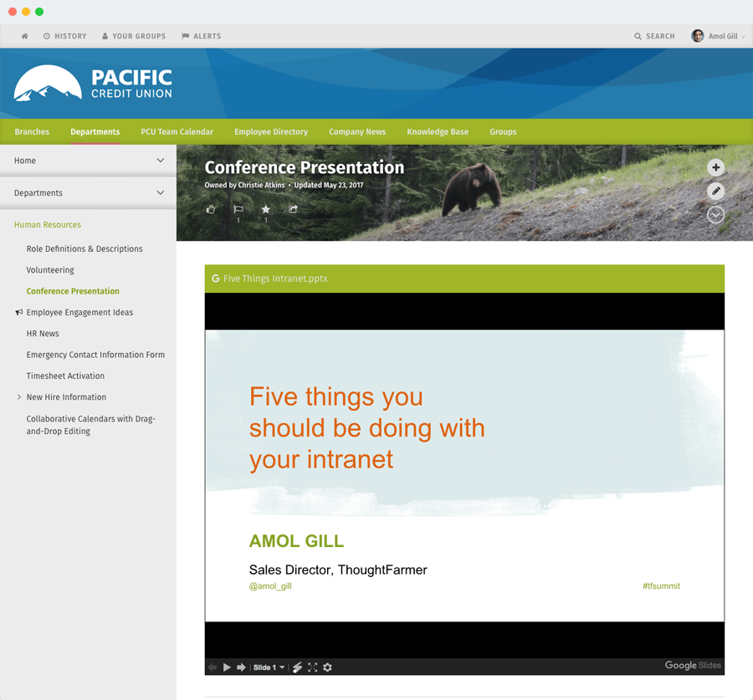Go to the home icon in top bar
Image resolution: width=753 pixels, height=700 pixels.
24,36
